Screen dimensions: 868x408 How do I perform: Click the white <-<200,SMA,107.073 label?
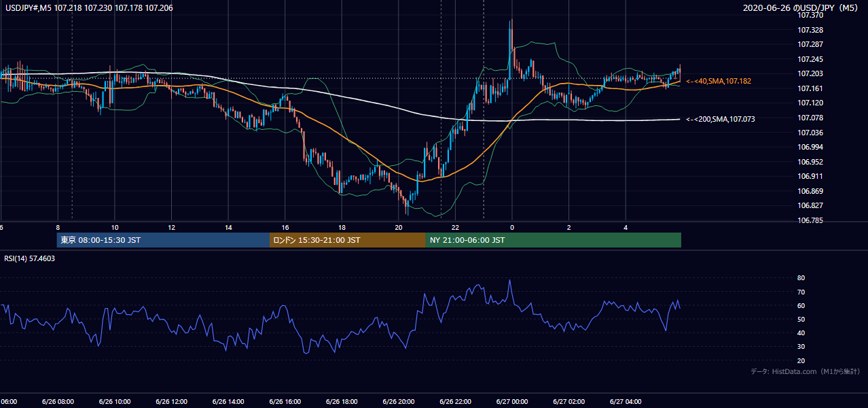pos(721,119)
